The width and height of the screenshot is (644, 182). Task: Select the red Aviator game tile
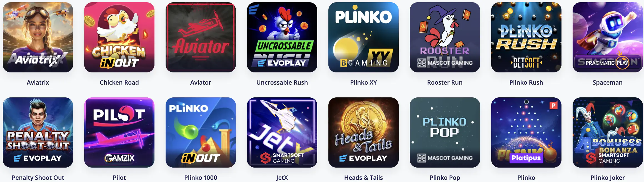(x=201, y=37)
